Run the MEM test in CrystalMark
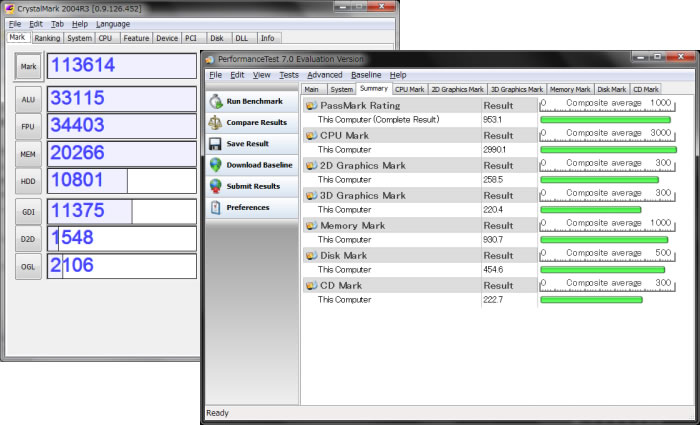 [28, 154]
